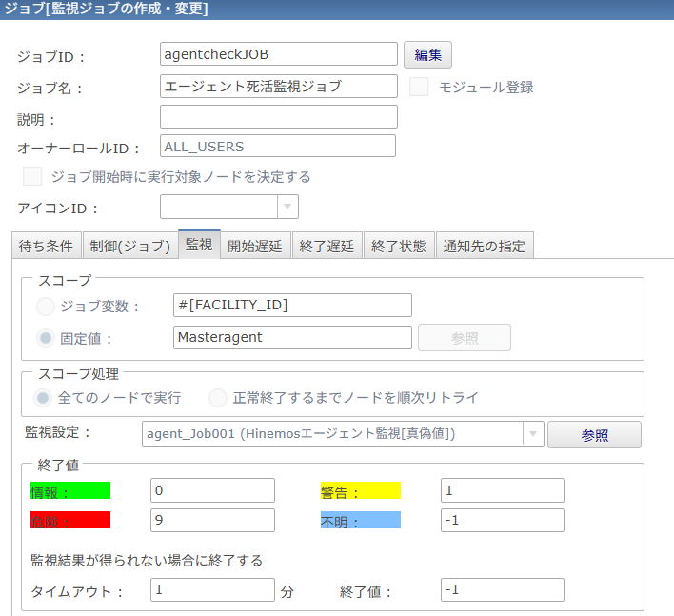674x616 pixels.
Task: Click the タイムアウト minutes field
Action: 212,589
